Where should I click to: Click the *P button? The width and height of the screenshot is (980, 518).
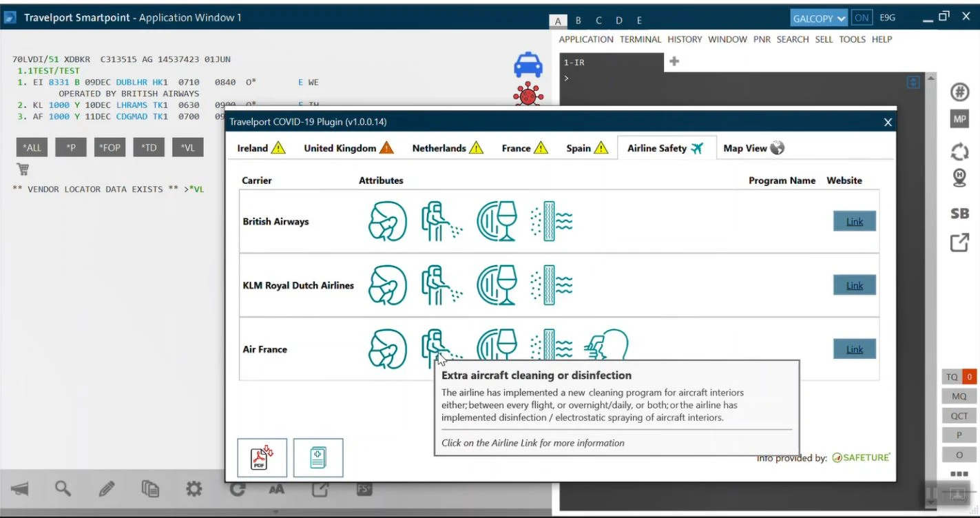[71, 147]
